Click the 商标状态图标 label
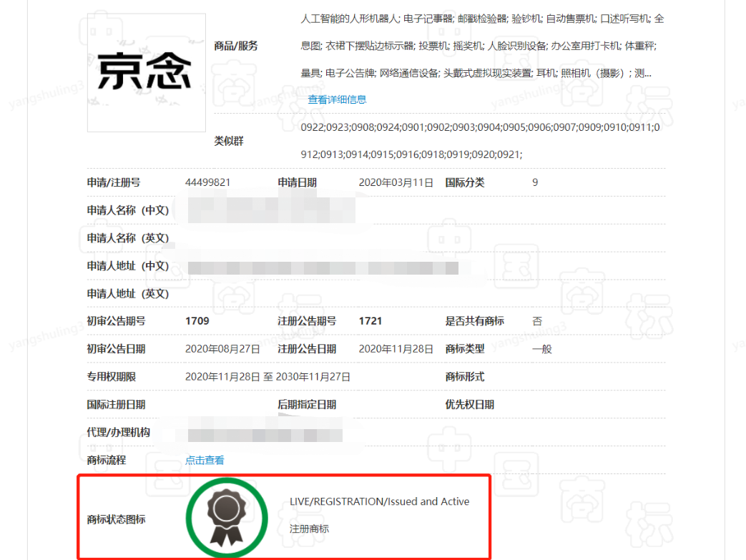The width and height of the screenshot is (746, 560). (x=116, y=519)
